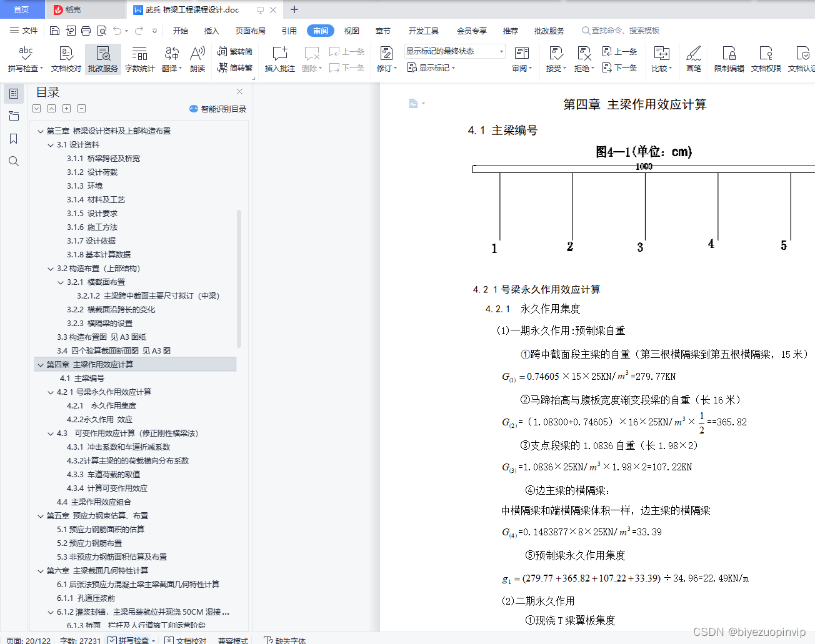Screen dimensions: 815x644
Task: Open a new document tab with plus
Action: 294,9
